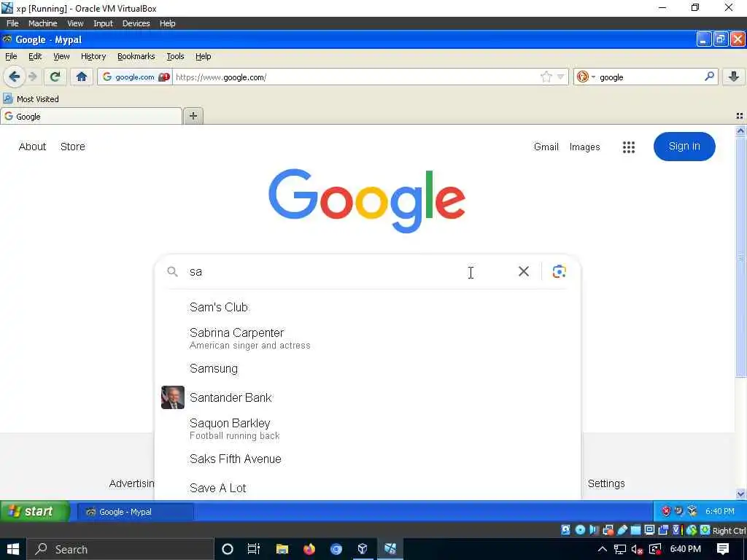Click the red security shield XP tray icon
Screen dimensions: 747x560
[666, 511]
